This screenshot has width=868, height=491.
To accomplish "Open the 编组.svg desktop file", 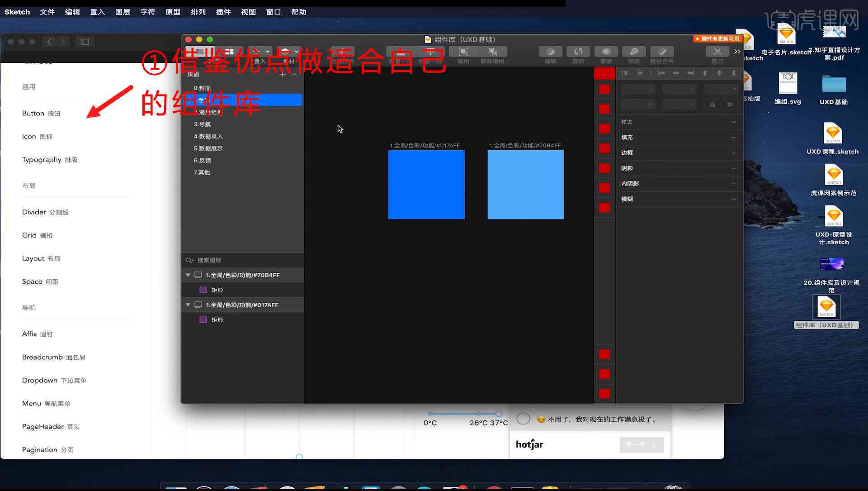I will 788,88.
